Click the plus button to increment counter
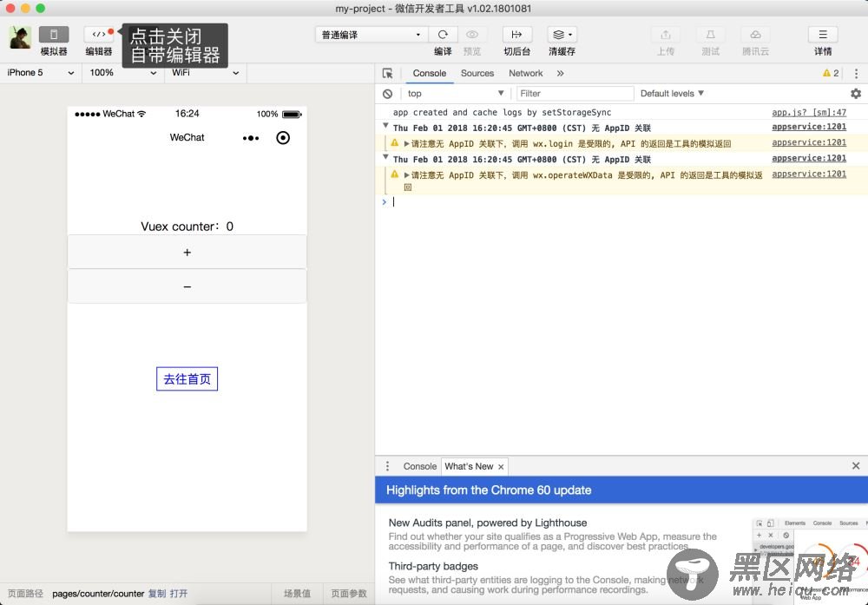Image resolution: width=868 pixels, height=605 pixels. tap(187, 253)
